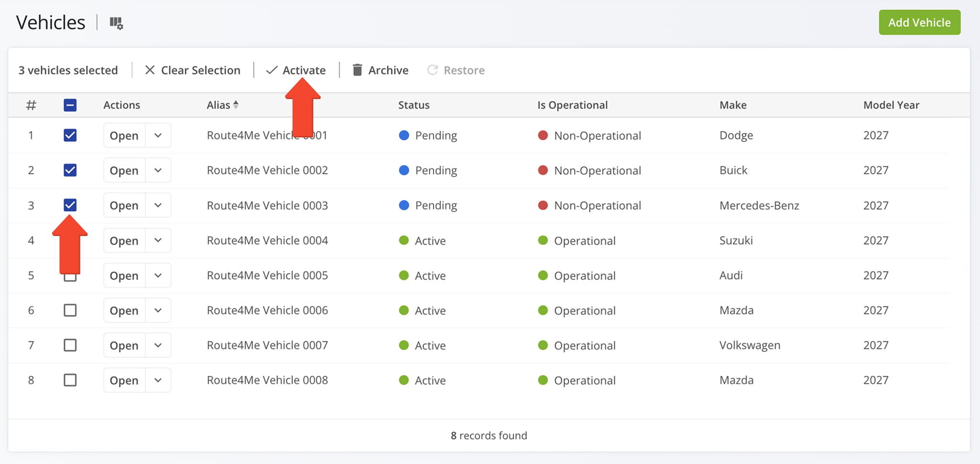The image size is (980, 464).
Task: Click Open button for Route4Me Vehicle 0006
Action: pyautogui.click(x=124, y=310)
